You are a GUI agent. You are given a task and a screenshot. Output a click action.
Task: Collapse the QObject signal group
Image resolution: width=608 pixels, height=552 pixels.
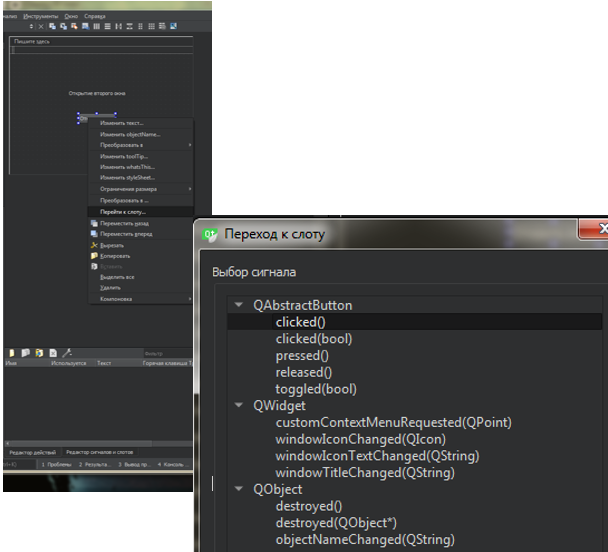(238, 490)
